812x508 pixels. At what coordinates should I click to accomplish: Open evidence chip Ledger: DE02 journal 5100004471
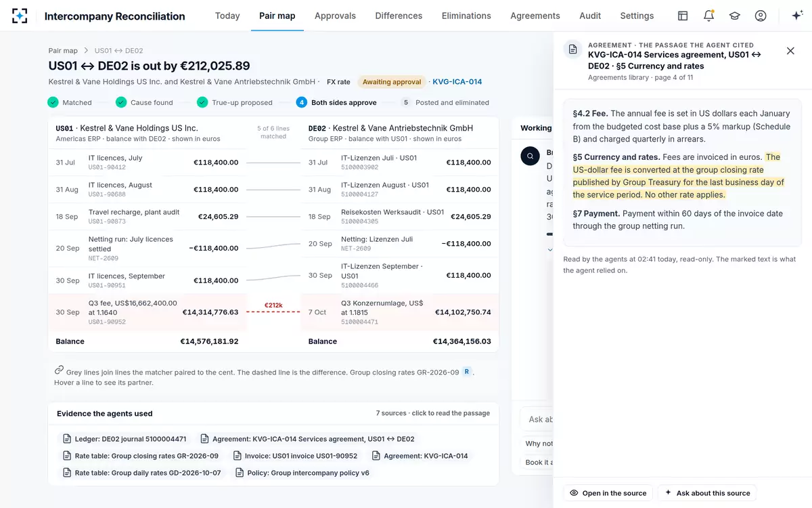click(x=125, y=439)
